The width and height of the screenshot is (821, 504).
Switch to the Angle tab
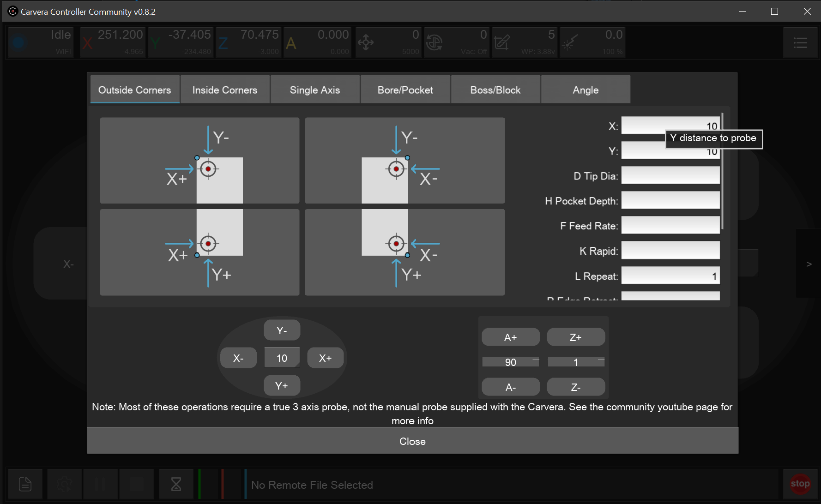(585, 90)
